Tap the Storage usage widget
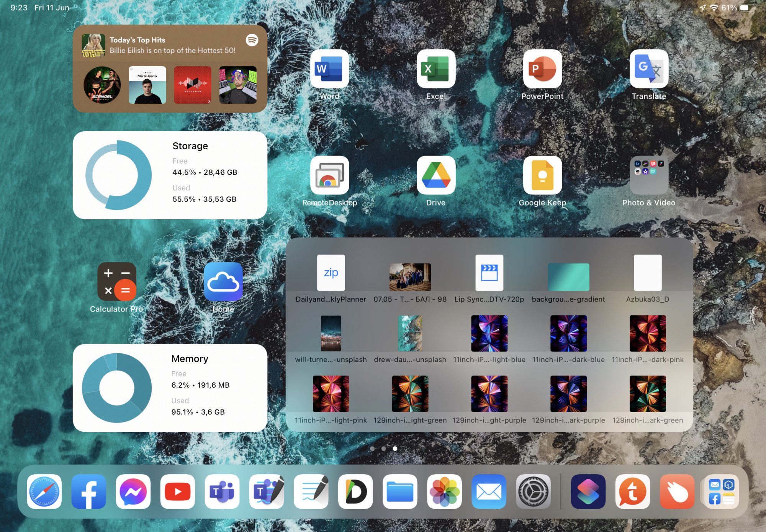The image size is (766, 532). pos(170,175)
